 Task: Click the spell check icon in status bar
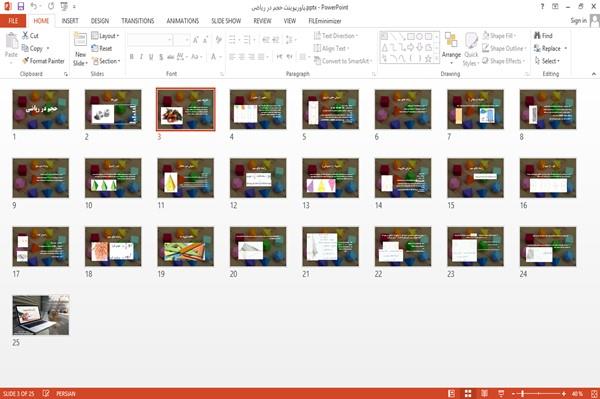tap(46, 393)
